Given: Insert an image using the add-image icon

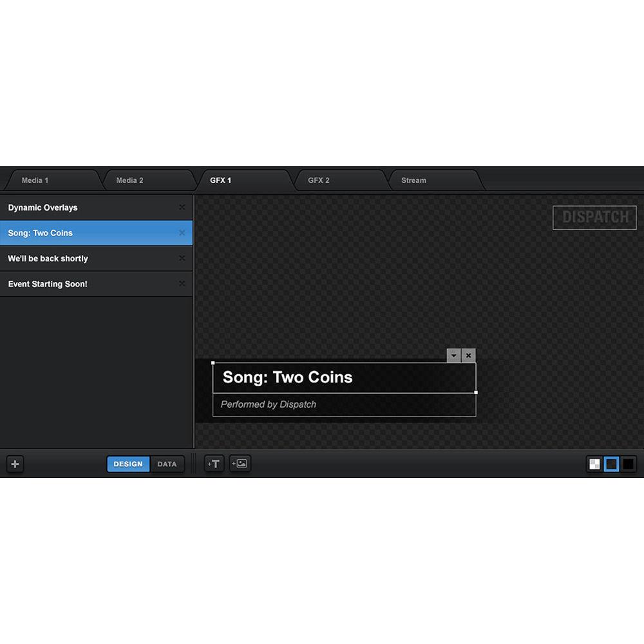Looking at the screenshot, I should (240, 464).
